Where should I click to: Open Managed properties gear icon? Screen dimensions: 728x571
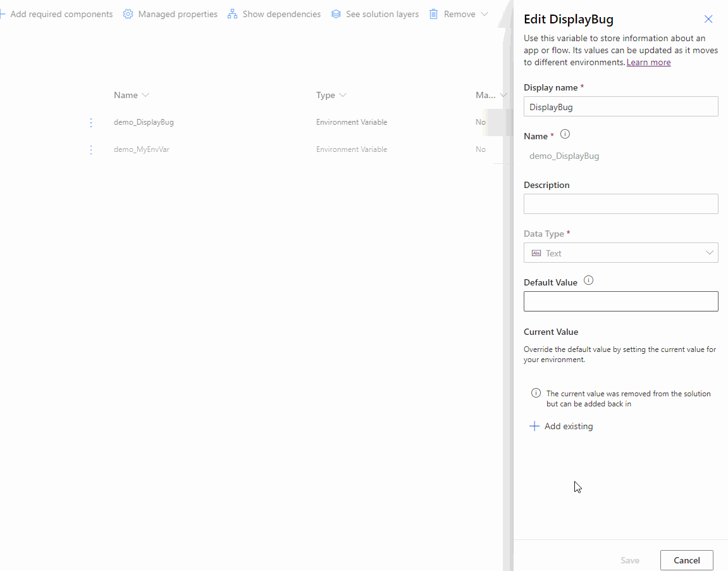[x=128, y=15]
